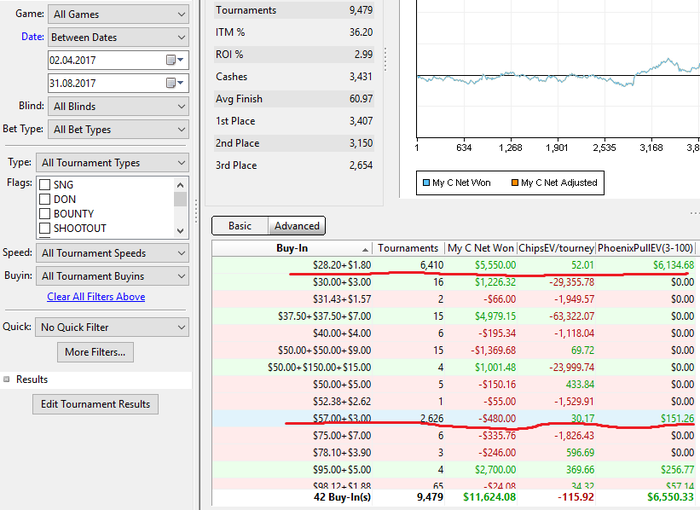
Task: Select the $31.43+$1.57 buy-in row
Action: [454, 299]
